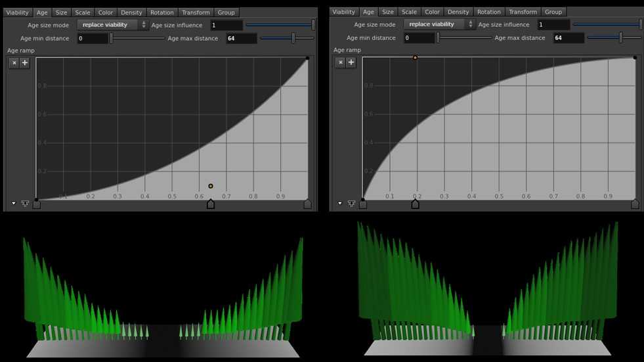Switch to Density tab in right panel
The height and width of the screenshot is (362, 644).
(x=458, y=12)
